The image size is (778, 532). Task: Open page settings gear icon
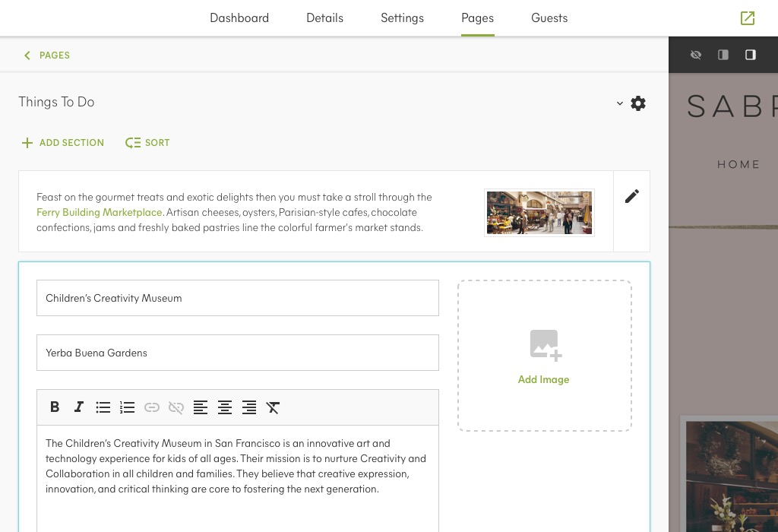[638, 103]
